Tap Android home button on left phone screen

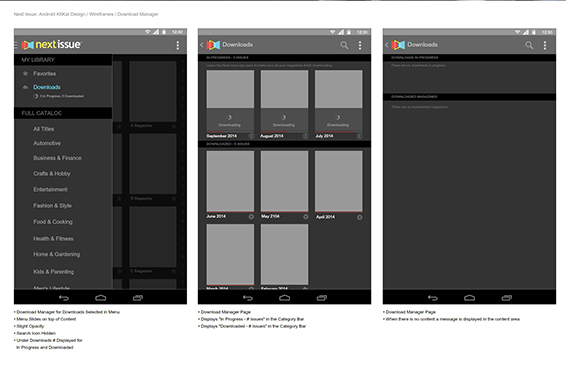pyautogui.click(x=100, y=298)
